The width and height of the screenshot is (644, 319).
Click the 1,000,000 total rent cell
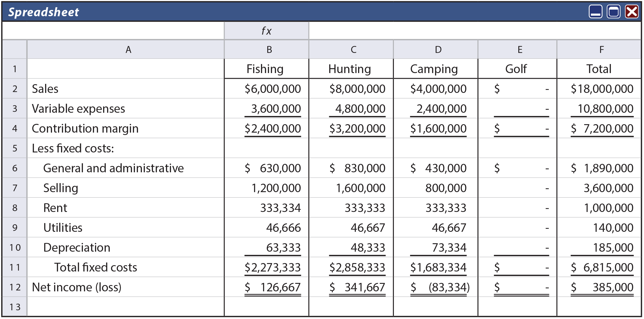tap(599, 208)
